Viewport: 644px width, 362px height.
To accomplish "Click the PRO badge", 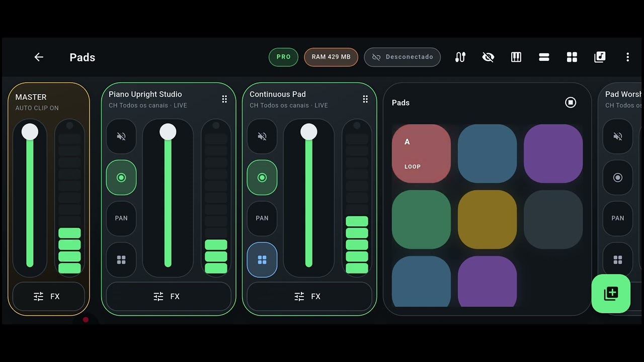I will (x=283, y=57).
